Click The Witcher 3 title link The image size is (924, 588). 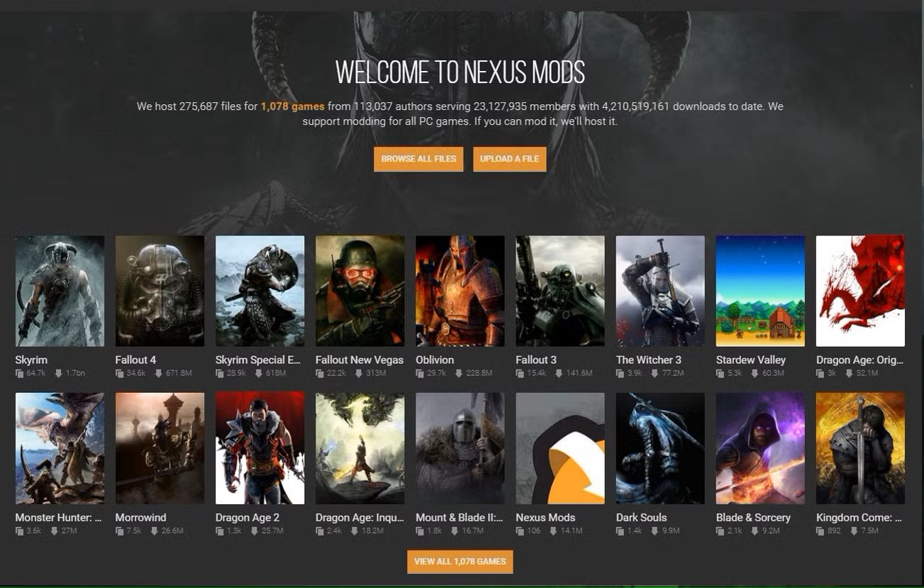[649, 360]
